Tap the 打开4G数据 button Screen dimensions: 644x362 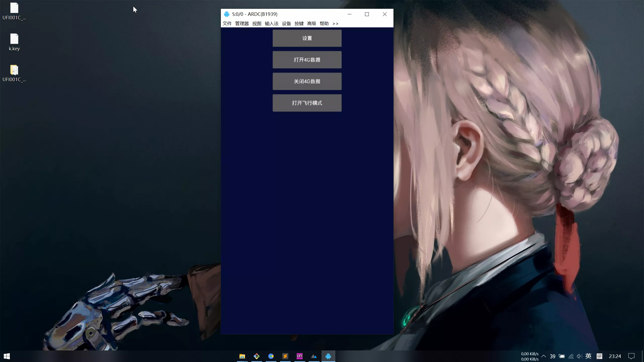[x=307, y=60]
